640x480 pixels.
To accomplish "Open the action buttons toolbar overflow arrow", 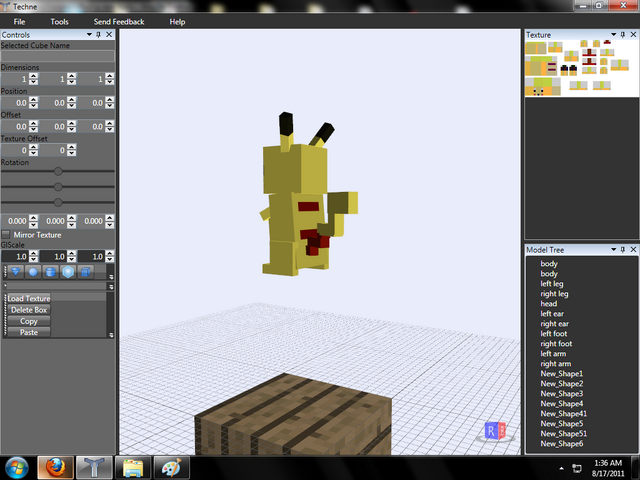I will [x=111, y=335].
